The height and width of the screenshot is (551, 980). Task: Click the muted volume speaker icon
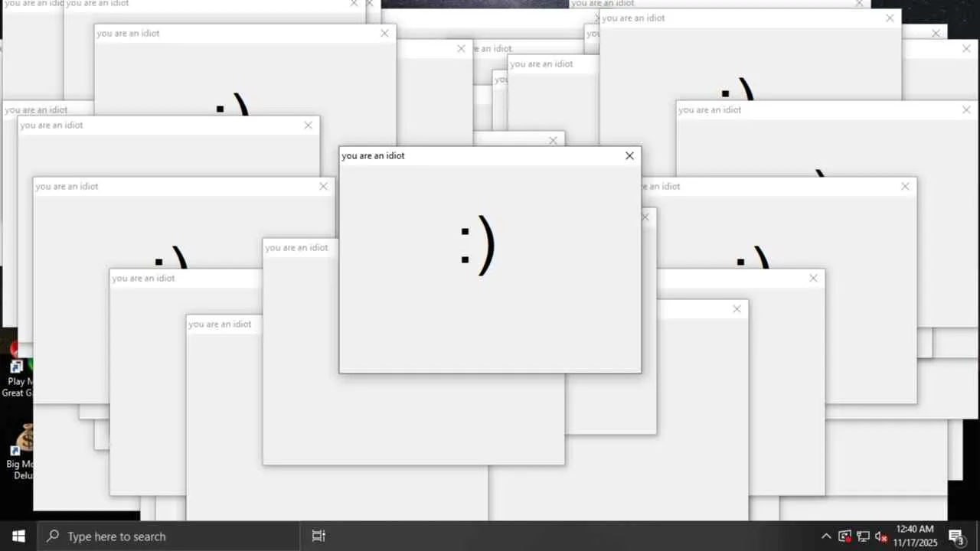[881, 536]
